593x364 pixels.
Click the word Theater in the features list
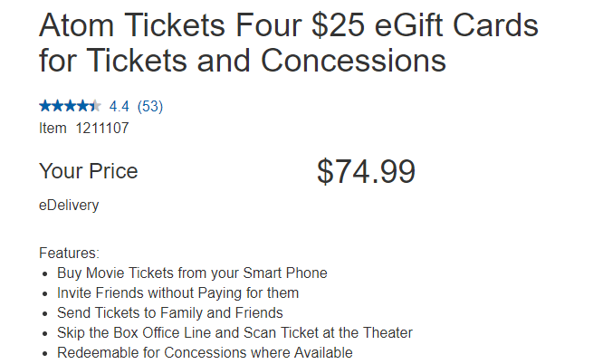click(x=387, y=332)
